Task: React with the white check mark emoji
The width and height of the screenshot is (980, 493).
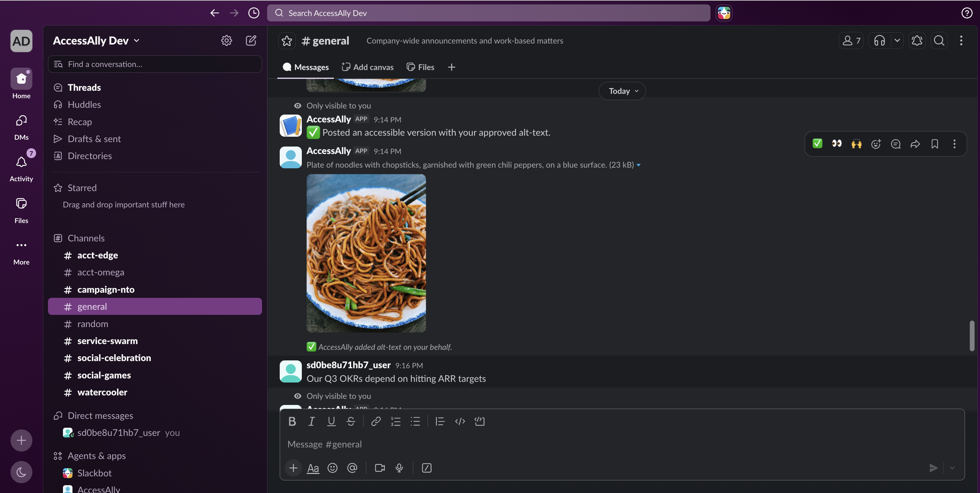Action: pyautogui.click(x=817, y=144)
